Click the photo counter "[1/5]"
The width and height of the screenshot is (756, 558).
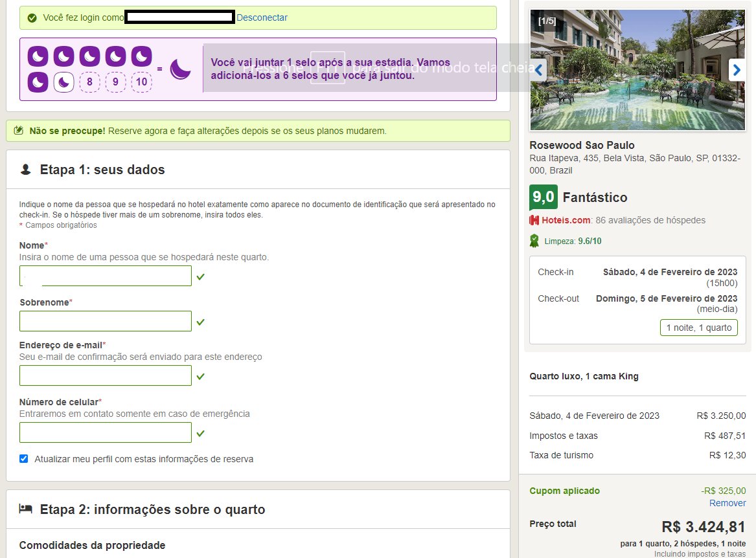[547, 21]
